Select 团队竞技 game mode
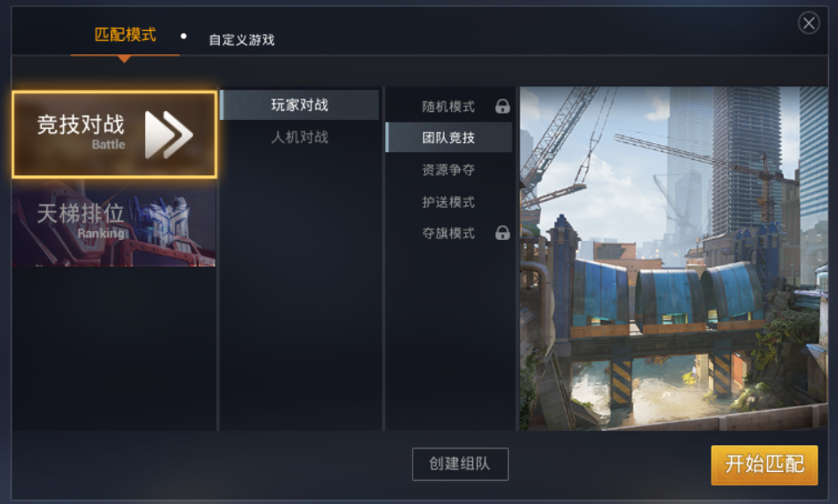Screen dimensions: 838x504 coord(448,137)
